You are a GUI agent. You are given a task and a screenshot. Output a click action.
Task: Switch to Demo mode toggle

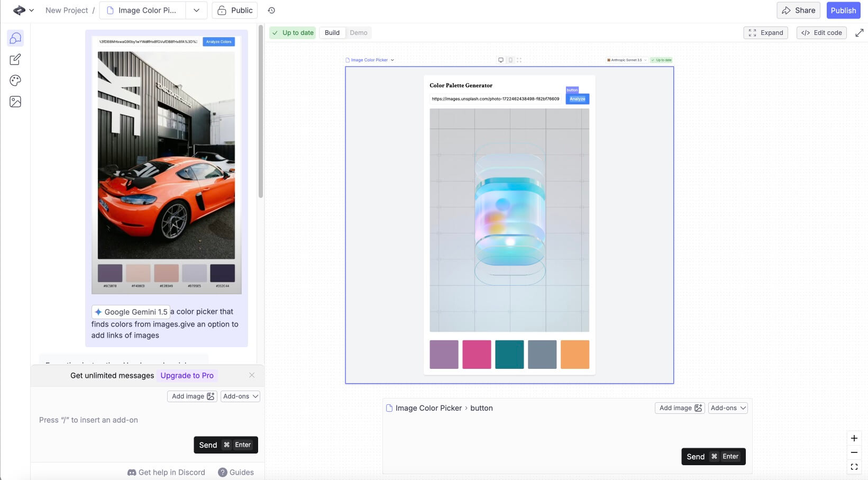click(x=358, y=33)
